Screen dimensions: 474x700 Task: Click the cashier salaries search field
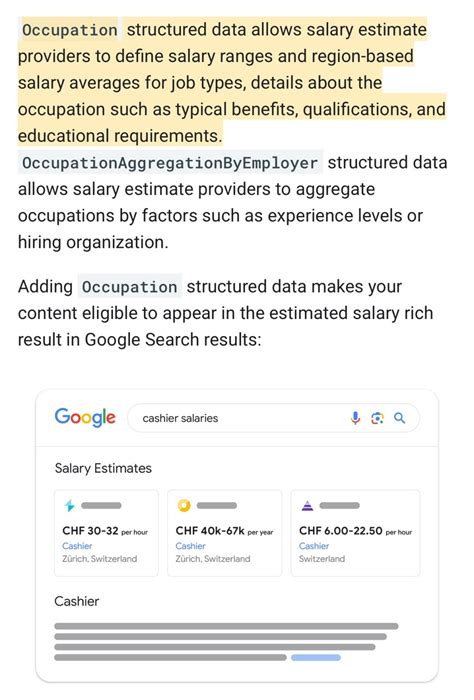tap(274, 418)
